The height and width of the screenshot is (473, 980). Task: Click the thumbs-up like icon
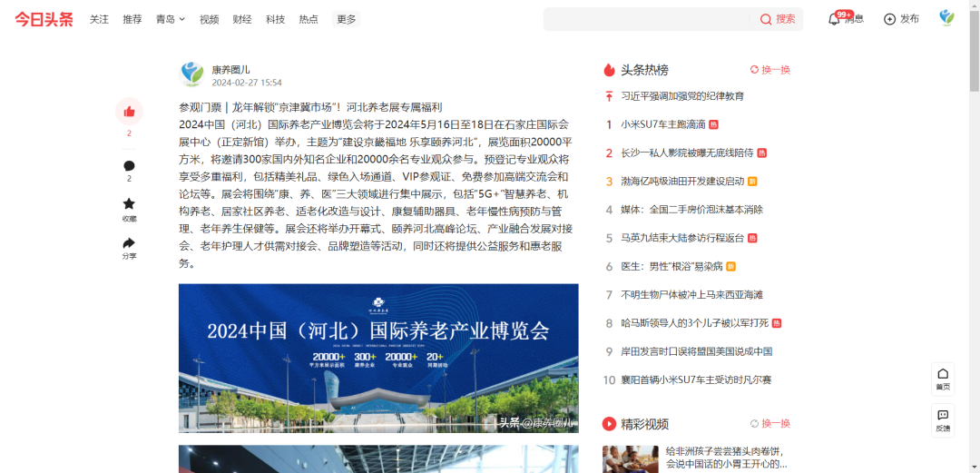tap(129, 112)
